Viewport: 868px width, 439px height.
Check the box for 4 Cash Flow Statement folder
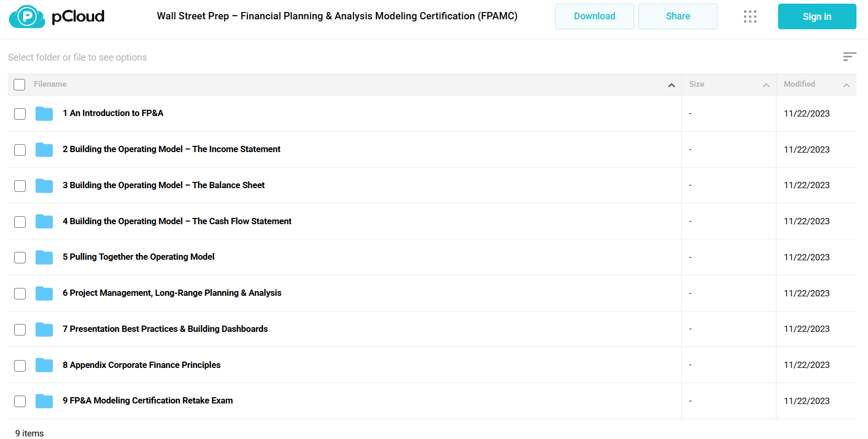point(20,222)
